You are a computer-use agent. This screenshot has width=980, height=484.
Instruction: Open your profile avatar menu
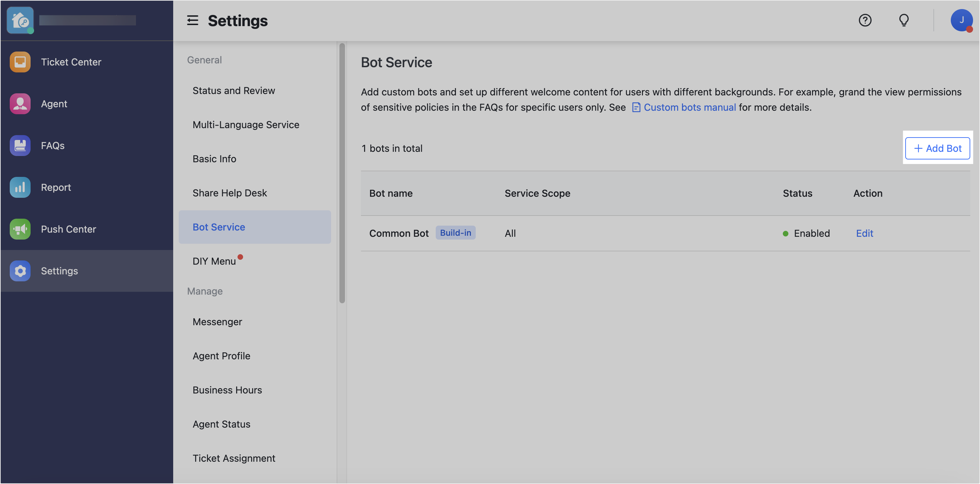tap(962, 20)
